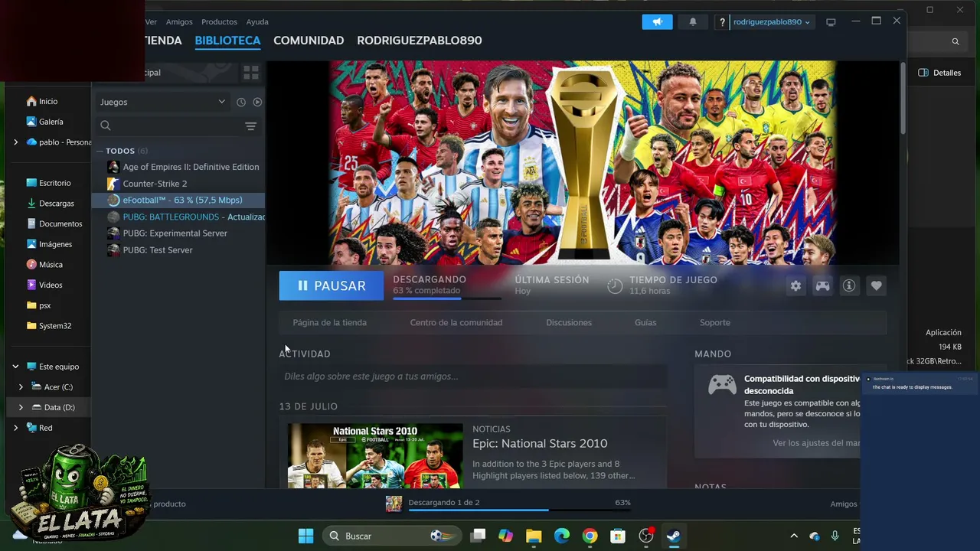Screen dimensions: 980x551
Task: Show game info circle icon
Action: click(x=849, y=285)
